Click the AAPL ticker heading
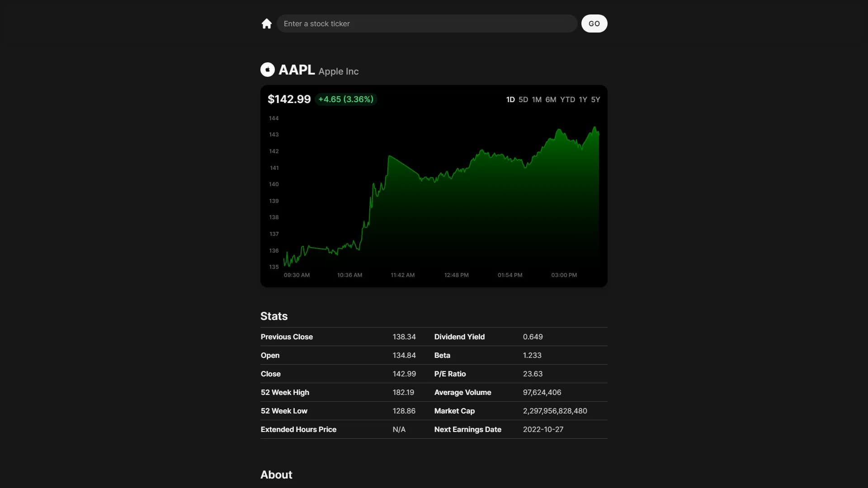 click(x=297, y=70)
